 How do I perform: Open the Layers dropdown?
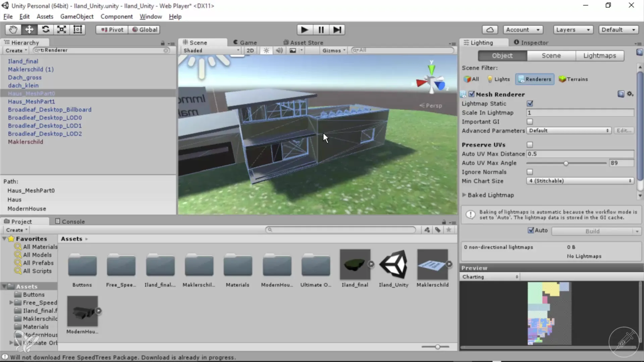(x=573, y=29)
